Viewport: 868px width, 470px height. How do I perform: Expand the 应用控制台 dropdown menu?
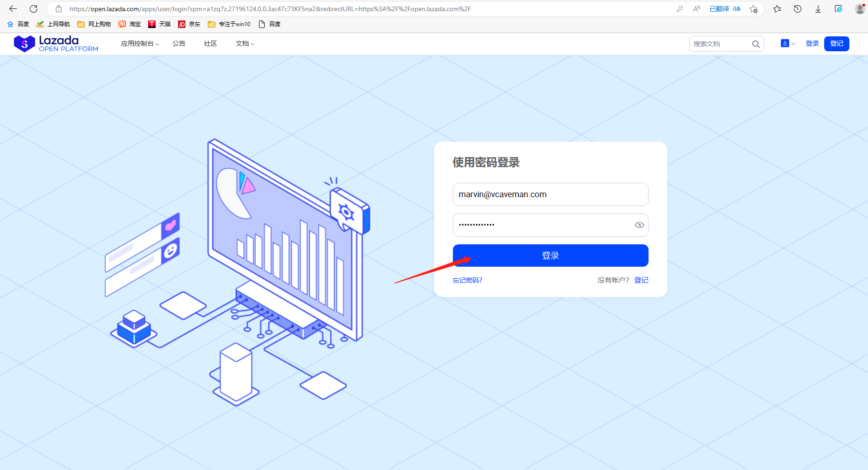coord(140,44)
